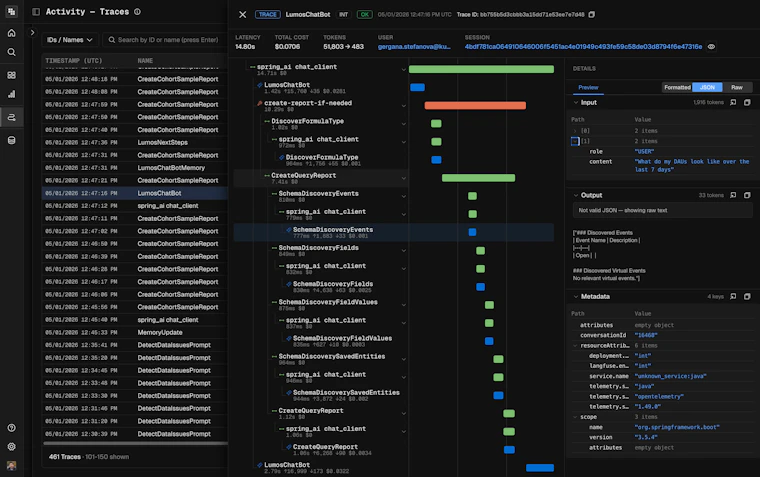Click the orange create-report-if-needed timeline bar

(x=475, y=105)
